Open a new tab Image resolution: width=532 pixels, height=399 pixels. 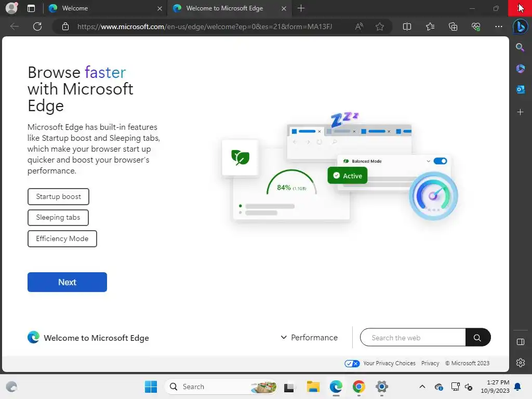click(x=301, y=8)
